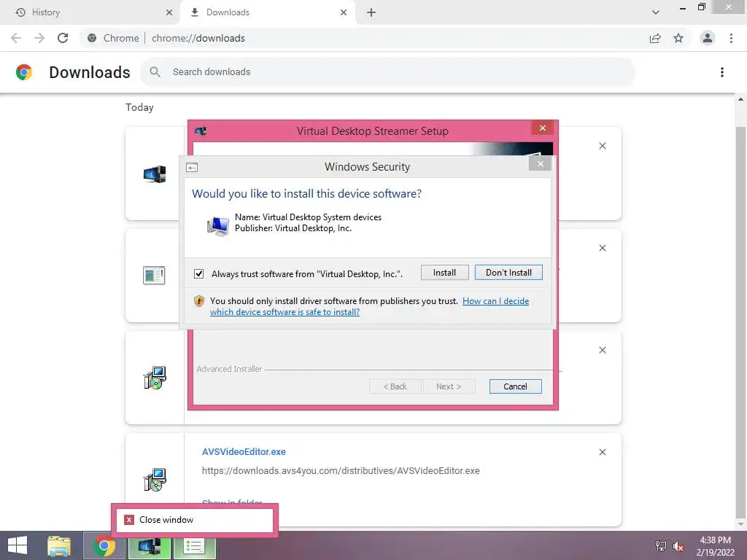Open Chrome's three-dot main menu

click(731, 38)
